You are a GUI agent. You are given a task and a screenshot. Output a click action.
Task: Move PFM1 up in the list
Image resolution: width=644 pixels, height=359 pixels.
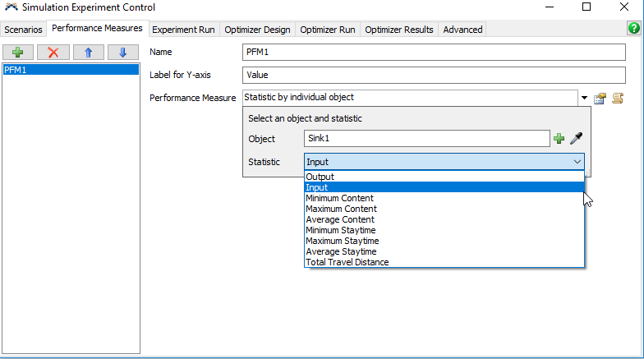pyautogui.click(x=88, y=53)
